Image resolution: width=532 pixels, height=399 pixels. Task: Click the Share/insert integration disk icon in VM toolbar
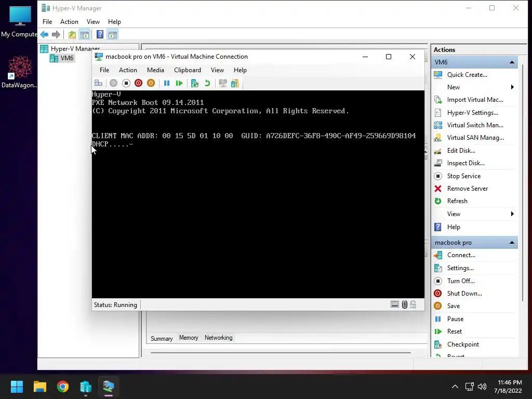click(235, 83)
